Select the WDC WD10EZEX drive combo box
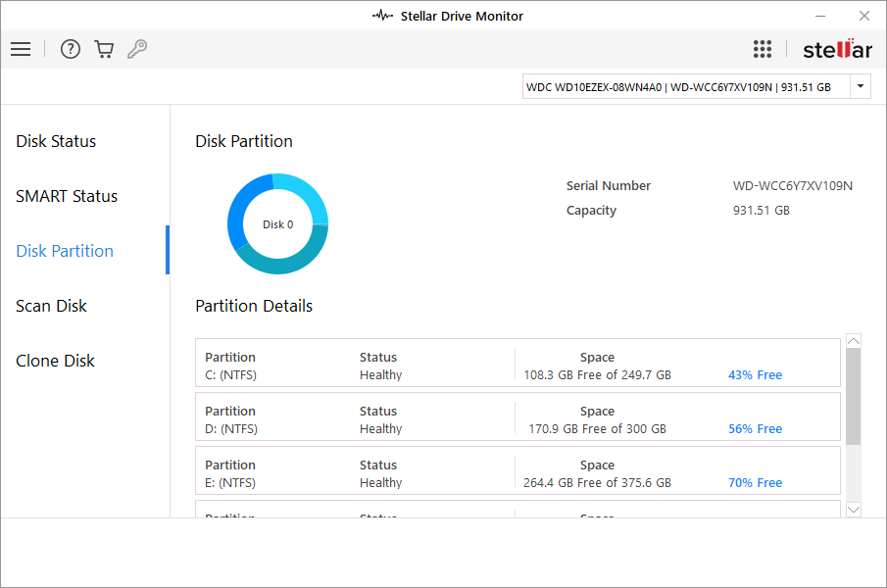The image size is (887, 588). (x=686, y=86)
